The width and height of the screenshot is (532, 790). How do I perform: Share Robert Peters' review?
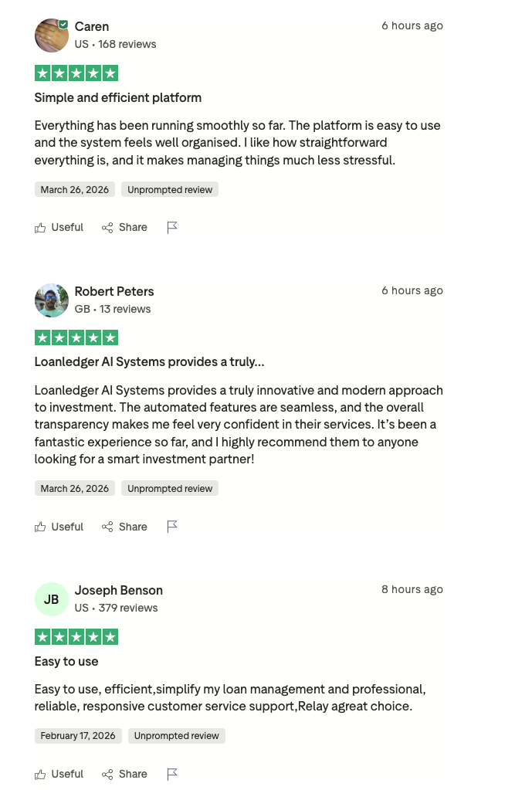[x=124, y=527]
